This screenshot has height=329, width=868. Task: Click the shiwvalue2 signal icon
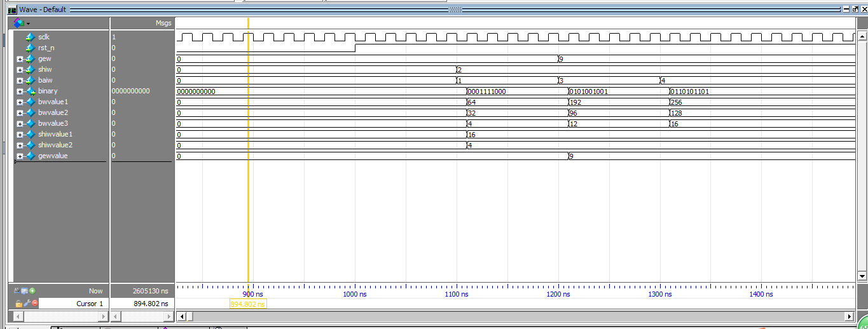coord(31,145)
